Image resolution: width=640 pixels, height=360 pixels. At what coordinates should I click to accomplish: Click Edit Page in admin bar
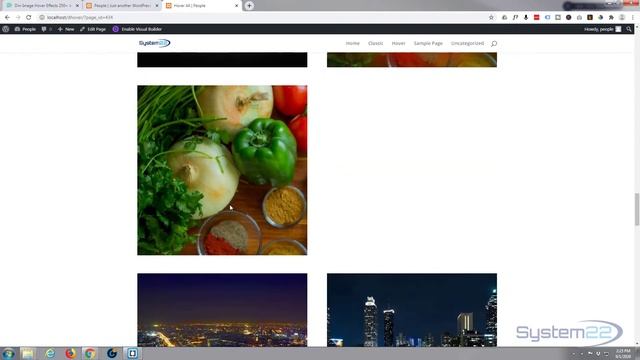[x=93, y=29]
